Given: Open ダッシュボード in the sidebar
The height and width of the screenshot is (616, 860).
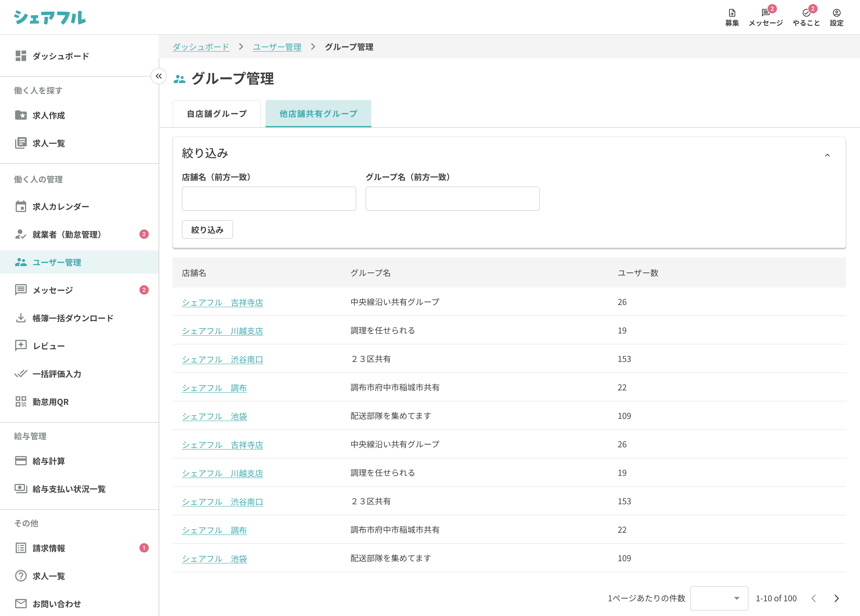Looking at the screenshot, I should 79,56.
